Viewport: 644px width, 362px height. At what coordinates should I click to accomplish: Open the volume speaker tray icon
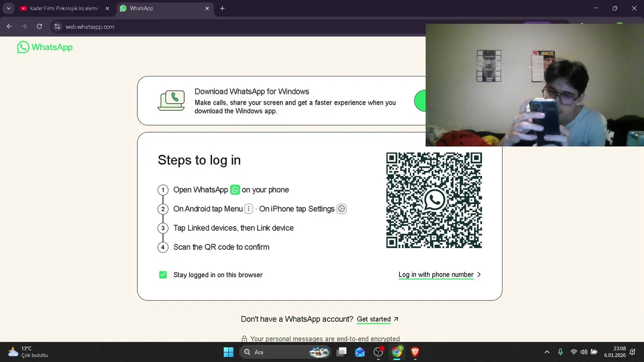point(584,352)
